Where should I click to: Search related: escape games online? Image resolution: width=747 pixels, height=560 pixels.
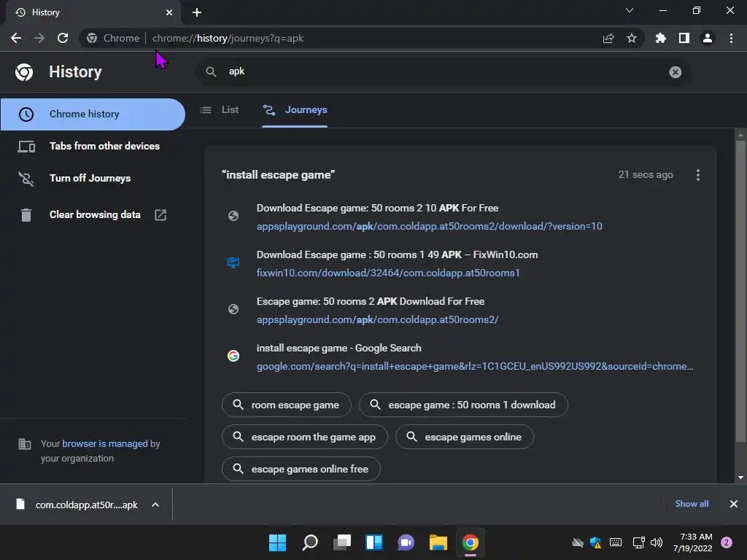click(x=465, y=437)
